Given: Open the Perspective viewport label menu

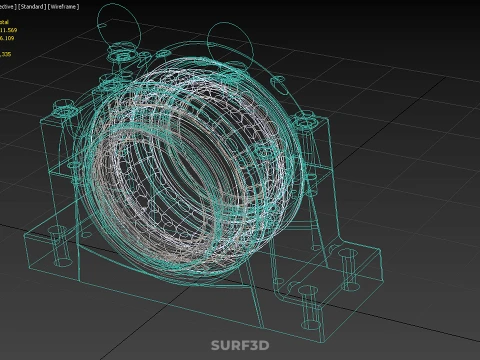Looking at the screenshot, I should coord(7,7).
